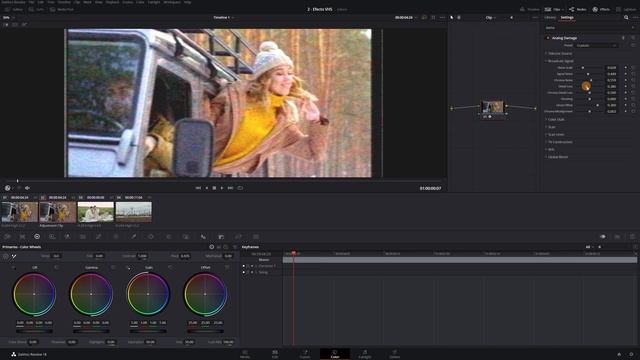Screen dimensions: 640x360
Task: Open the Color Warper palette
Action: 116,237
